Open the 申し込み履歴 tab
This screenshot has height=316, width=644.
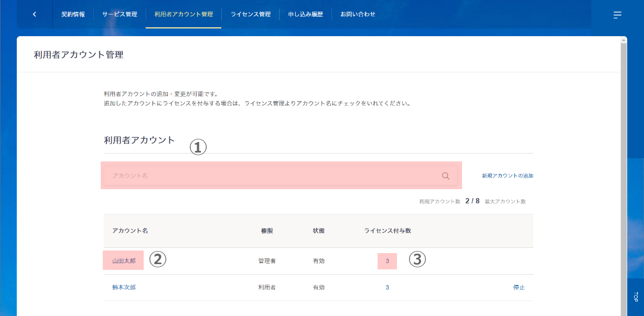click(305, 14)
